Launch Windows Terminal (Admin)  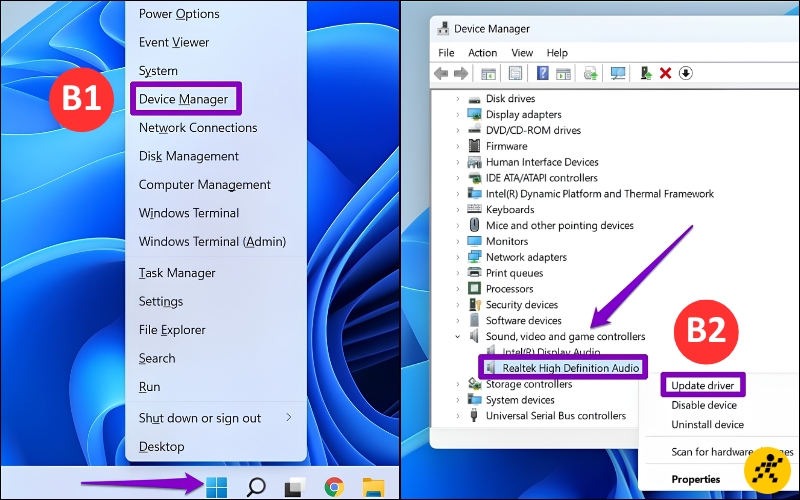click(x=212, y=241)
